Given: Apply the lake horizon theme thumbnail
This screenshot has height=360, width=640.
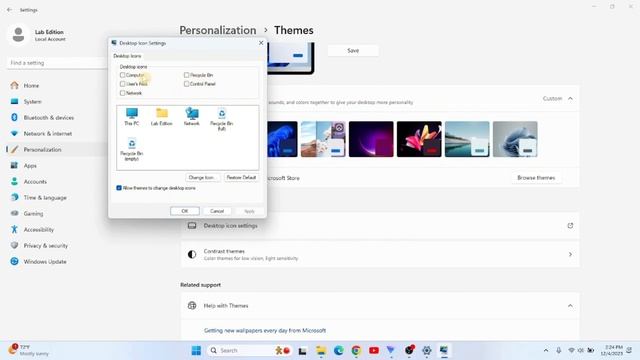Looking at the screenshot, I should [467, 139].
